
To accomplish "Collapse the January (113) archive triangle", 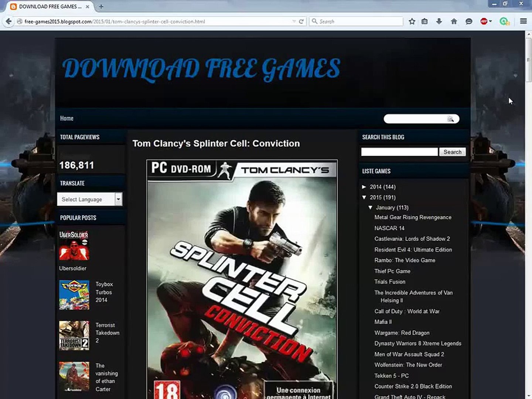I will pyautogui.click(x=371, y=208).
